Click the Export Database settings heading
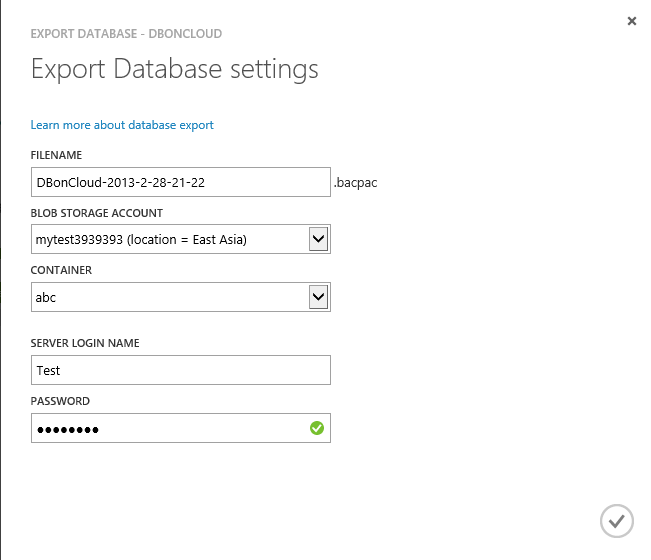Image resolution: width=651 pixels, height=560 pixels. [x=175, y=69]
